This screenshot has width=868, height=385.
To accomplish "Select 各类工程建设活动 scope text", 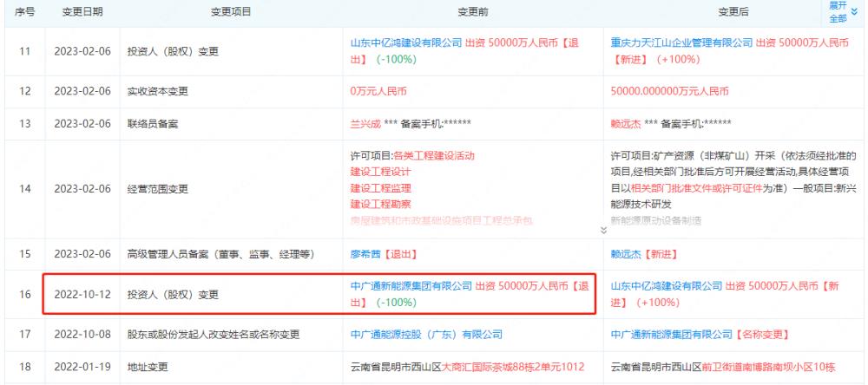I will click(433, 156).
